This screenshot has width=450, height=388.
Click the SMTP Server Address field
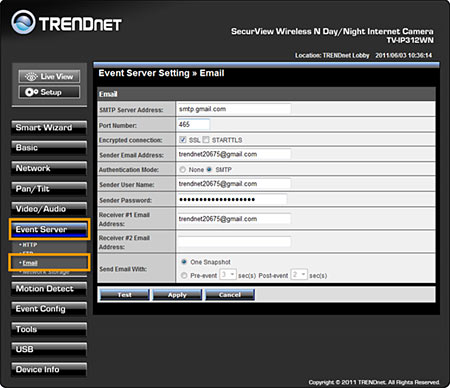234,109
